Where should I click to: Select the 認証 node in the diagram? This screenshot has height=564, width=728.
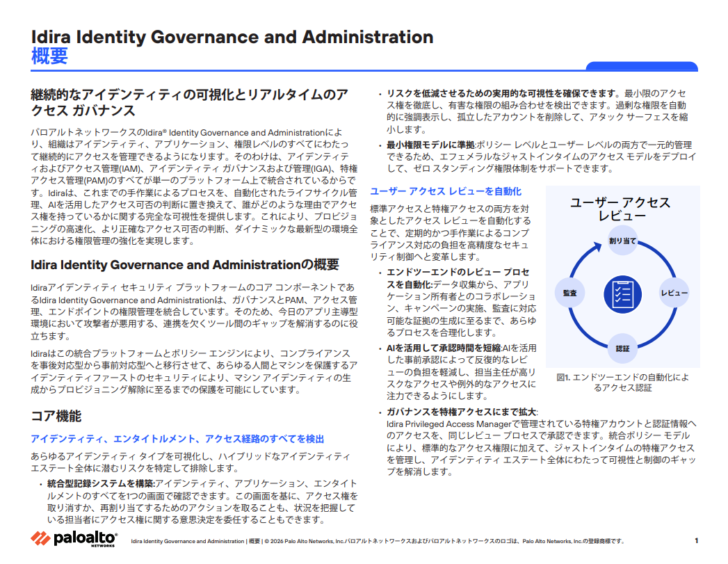(622, 348)
